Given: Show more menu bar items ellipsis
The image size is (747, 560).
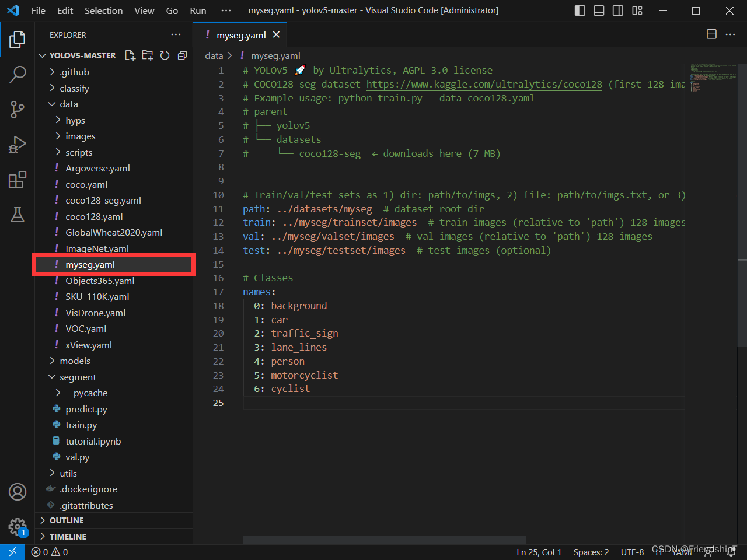Looking at the screenshot, I should 226,10.
